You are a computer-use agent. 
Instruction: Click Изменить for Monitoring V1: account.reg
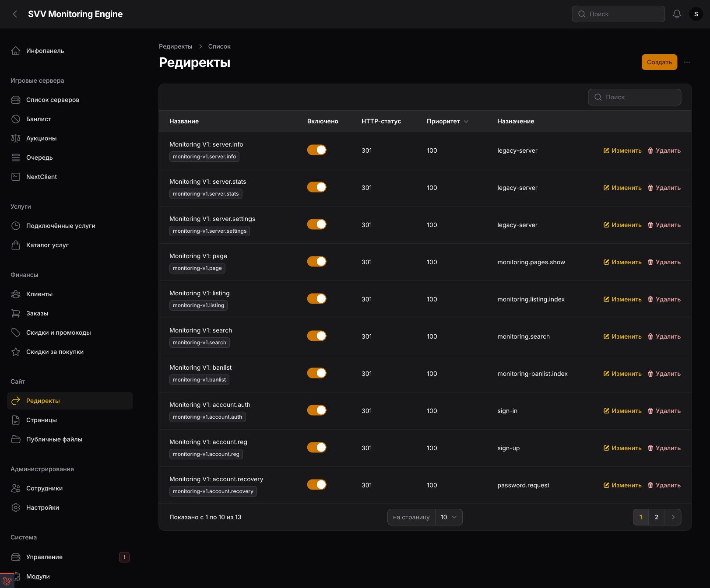[x=622, y=448]
